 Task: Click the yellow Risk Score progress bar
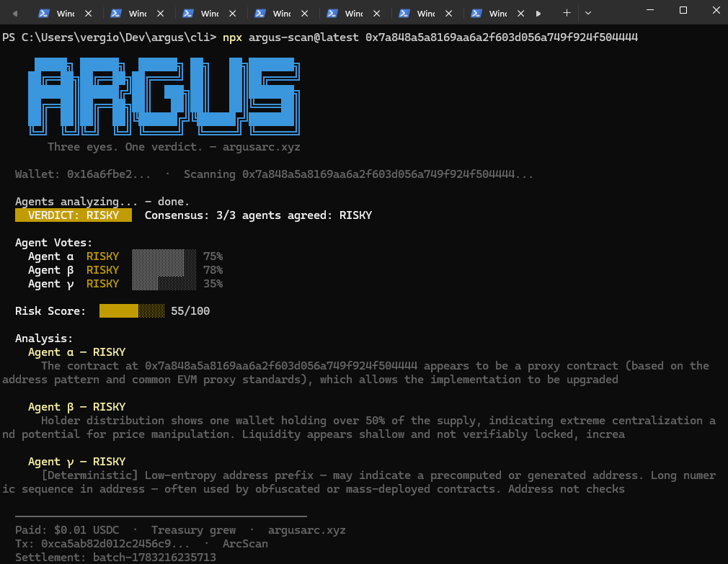coord(132,310)
